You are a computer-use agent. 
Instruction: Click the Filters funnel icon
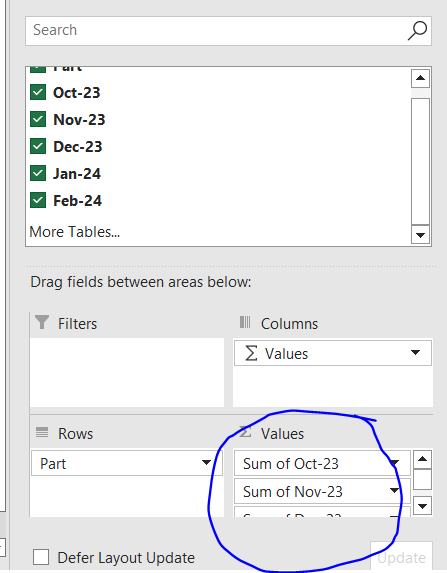pyautogui.click(x=42, y=322)
